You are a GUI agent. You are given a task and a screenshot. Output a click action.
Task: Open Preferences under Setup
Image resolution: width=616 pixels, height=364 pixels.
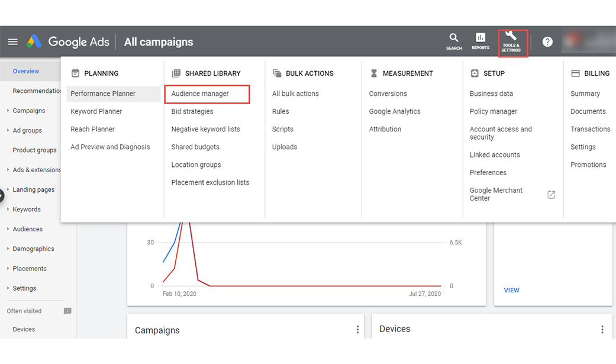click(x=488, y=173)
